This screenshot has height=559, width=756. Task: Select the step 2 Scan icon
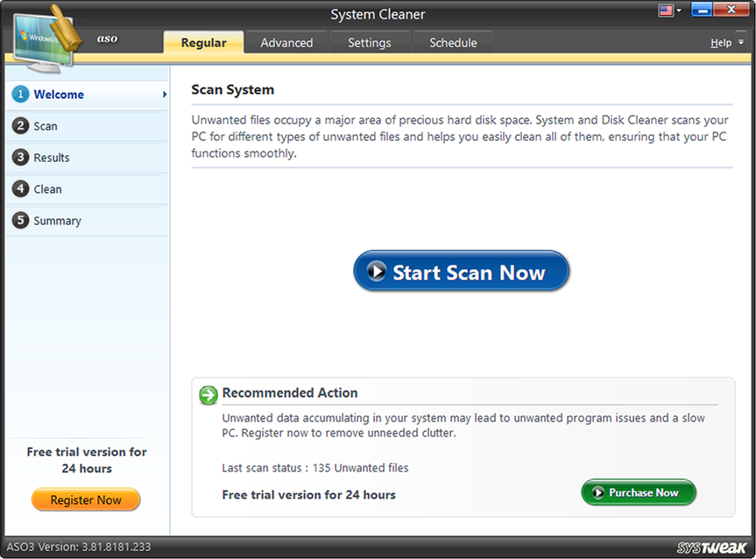pyautogui.click(x=19, y=126)
